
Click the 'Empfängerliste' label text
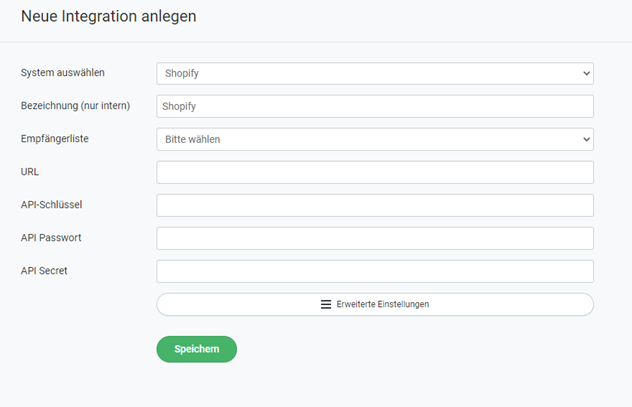pyautogui.click(x=55, y=139)
